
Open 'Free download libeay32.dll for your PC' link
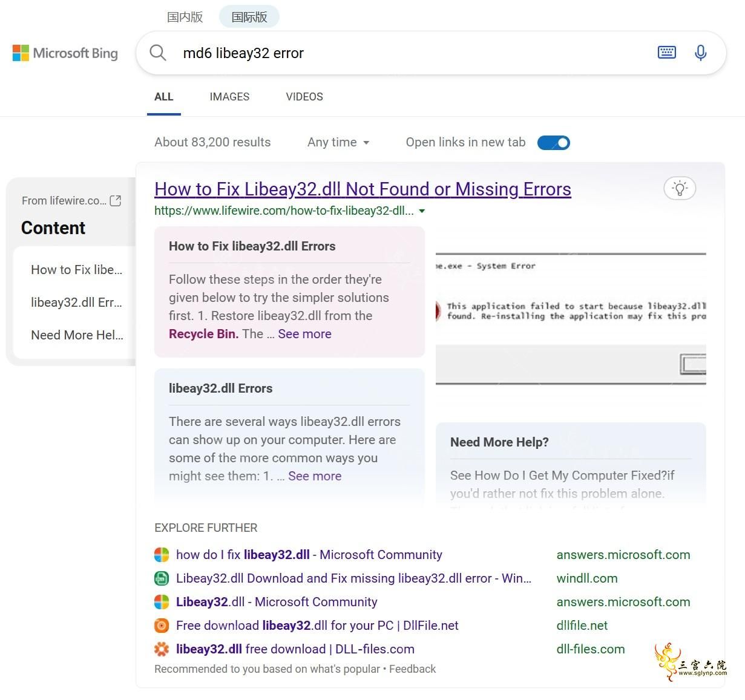click(x=317, y=626)
